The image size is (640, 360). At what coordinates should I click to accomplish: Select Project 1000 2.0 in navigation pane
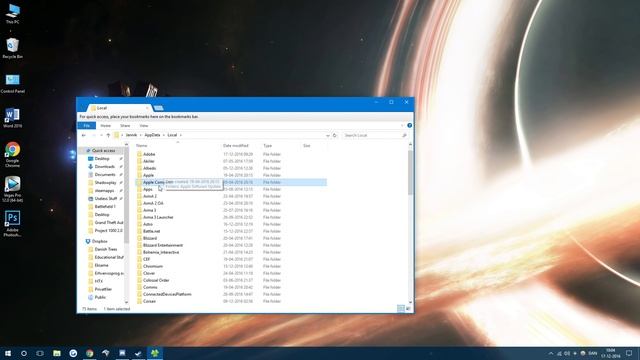point(108,231)
